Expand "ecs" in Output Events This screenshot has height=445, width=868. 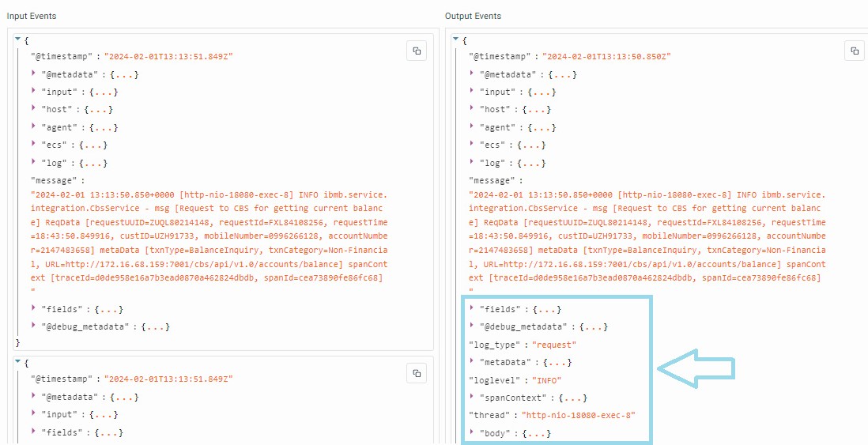(x=472, y=145)
